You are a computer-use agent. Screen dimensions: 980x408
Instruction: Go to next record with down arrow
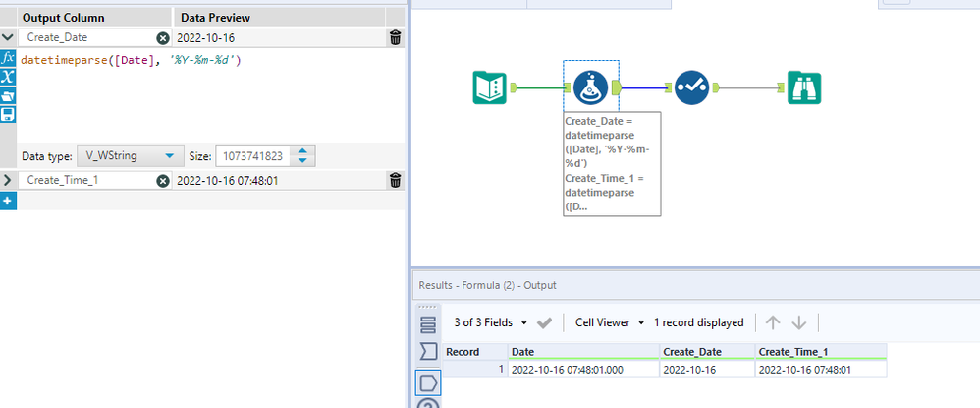click(799, 322)
